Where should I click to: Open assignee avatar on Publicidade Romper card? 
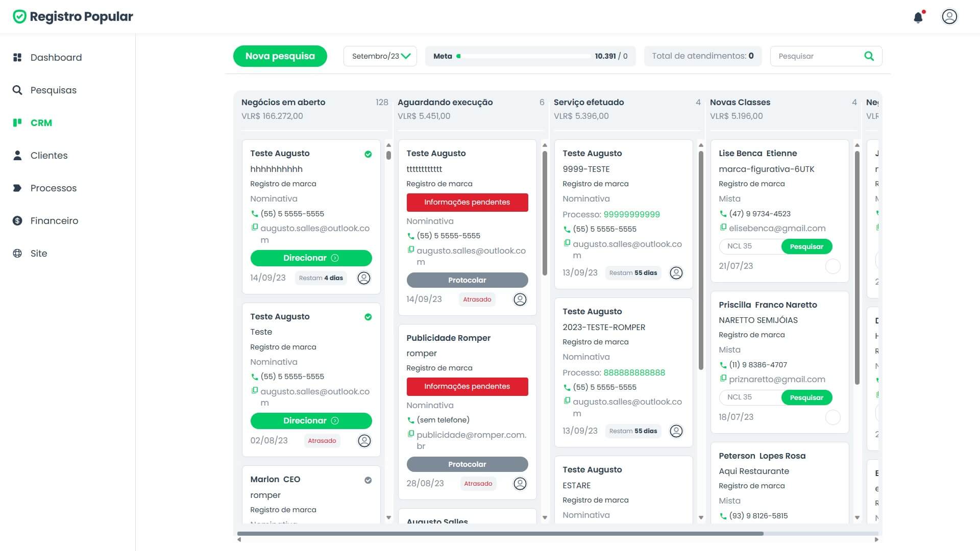point(520,484)
